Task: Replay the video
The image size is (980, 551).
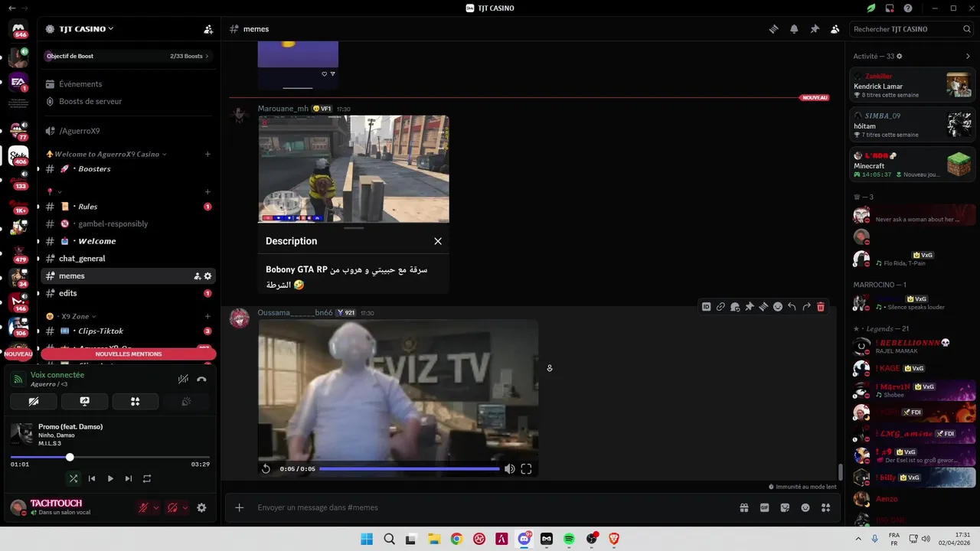Action: pos(266,468)
